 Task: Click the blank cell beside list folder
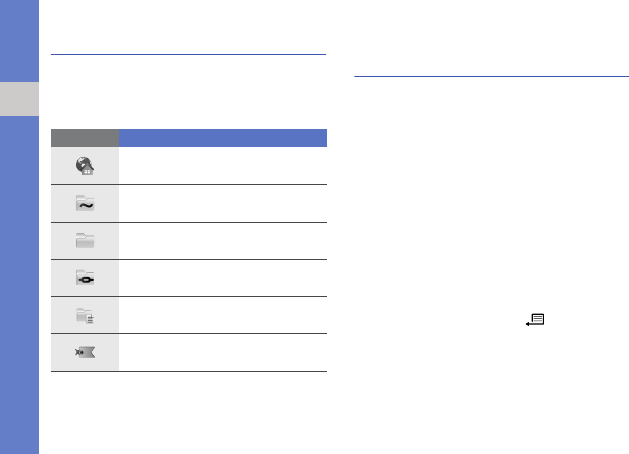[222, 315]
